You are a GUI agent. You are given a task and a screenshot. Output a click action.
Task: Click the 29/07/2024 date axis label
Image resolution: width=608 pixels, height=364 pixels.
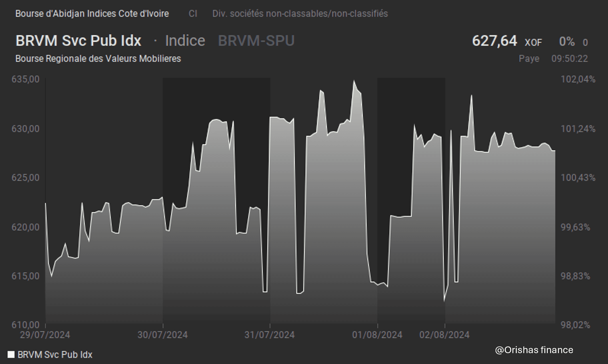pyautogui.click(x=45, y=335)
